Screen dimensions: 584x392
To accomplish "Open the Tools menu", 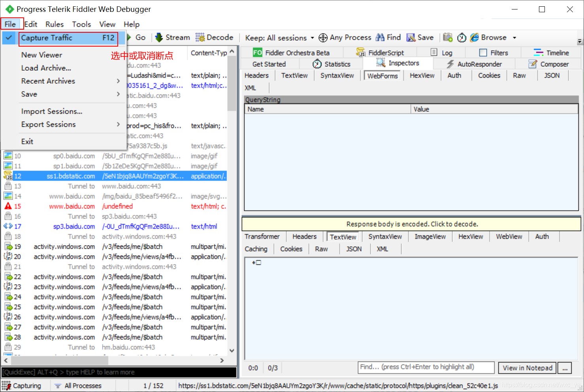I will (81, 24).
